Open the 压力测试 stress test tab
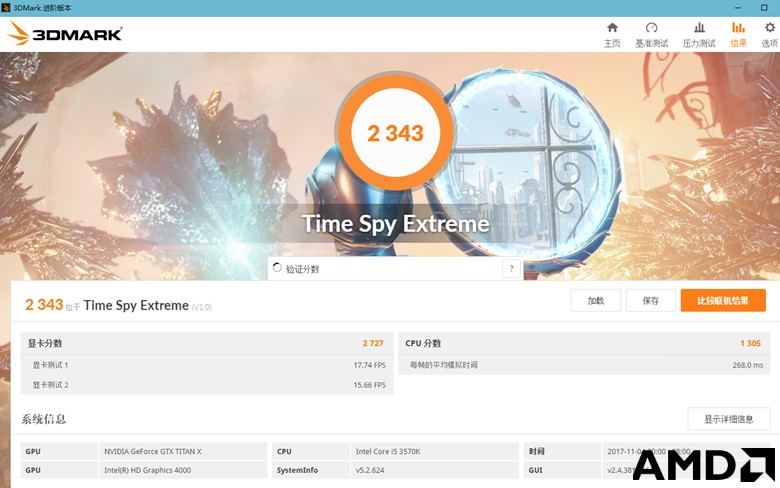780x488 pixels. click(699, 34)
